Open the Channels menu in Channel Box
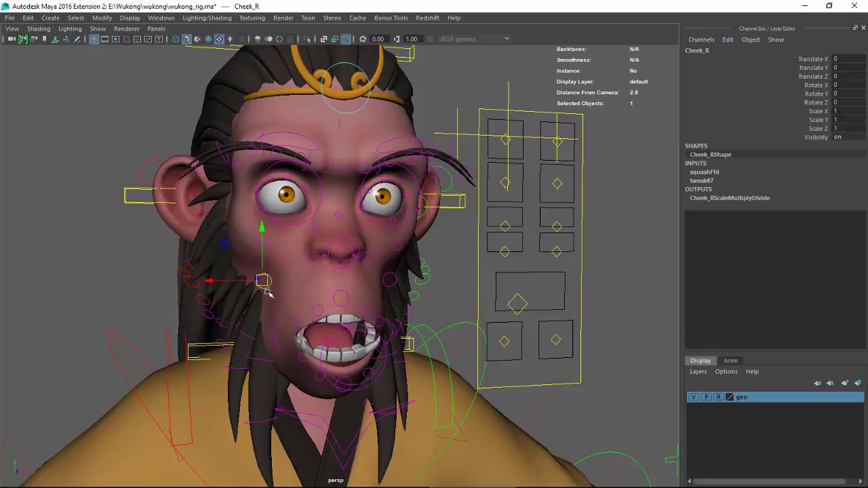The height and width of the screenshot is (488, 868). tap(701, 39)
